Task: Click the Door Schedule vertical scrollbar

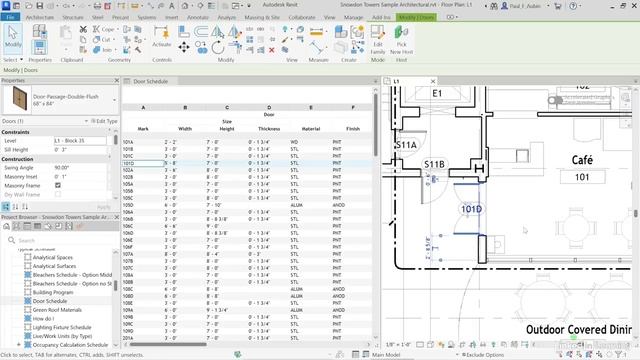Action: pos(375,124)
